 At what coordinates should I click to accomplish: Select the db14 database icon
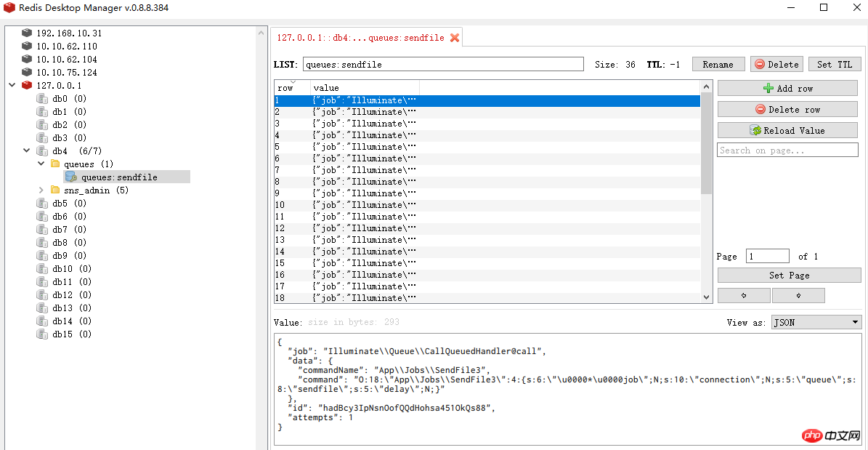click(42, 321)
